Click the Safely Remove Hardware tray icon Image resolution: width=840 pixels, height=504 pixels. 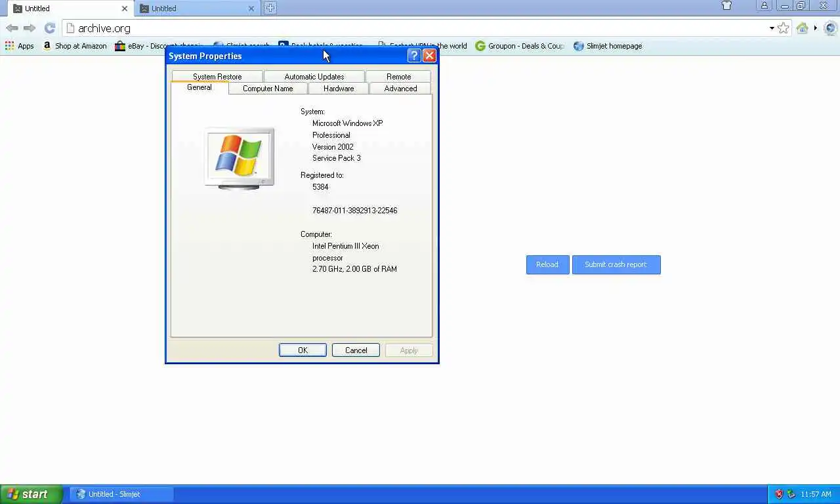point(791,494)
